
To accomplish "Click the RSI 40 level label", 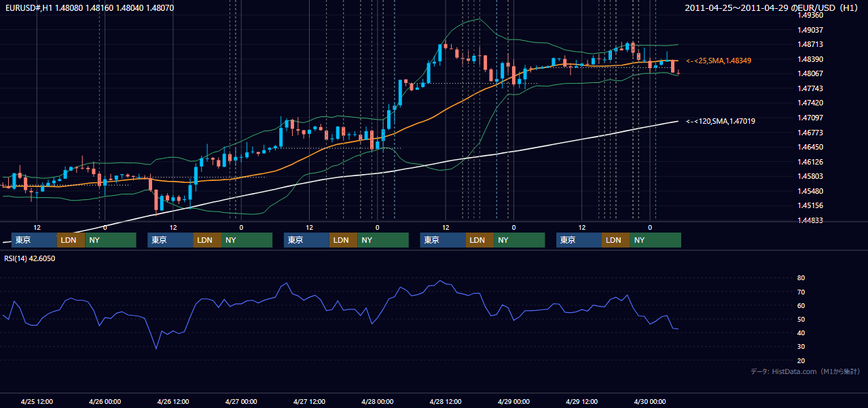I will coord(801,333).
